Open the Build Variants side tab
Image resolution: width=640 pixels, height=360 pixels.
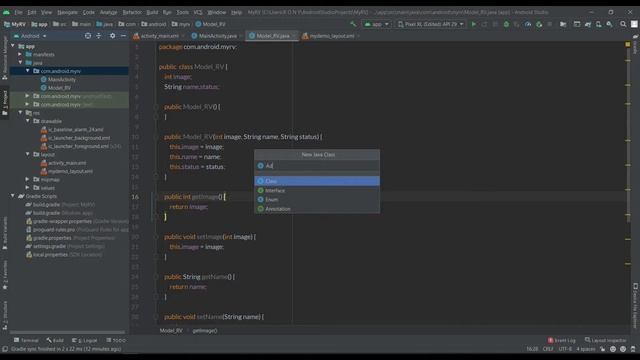[5, 233]
